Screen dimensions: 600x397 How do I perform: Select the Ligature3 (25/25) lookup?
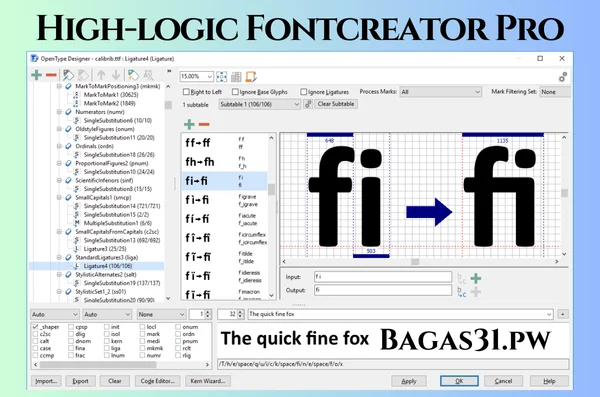105,249
